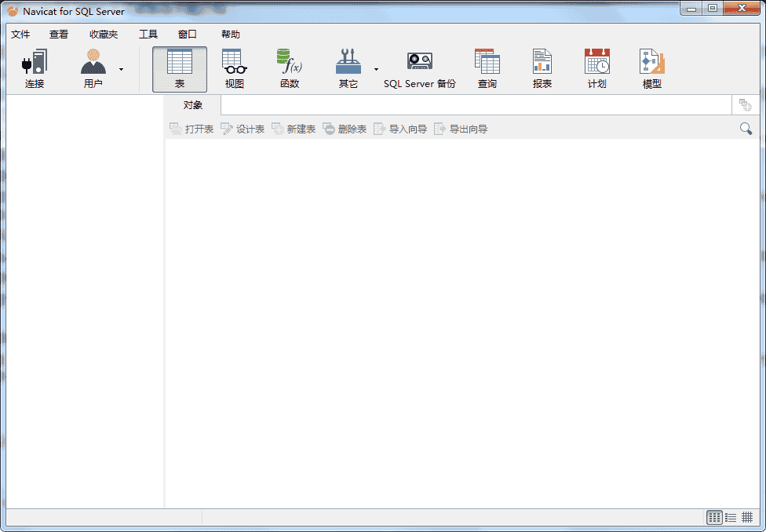Open the 文件 (File) menu
The image size is (766, 532).
[20, 35]
